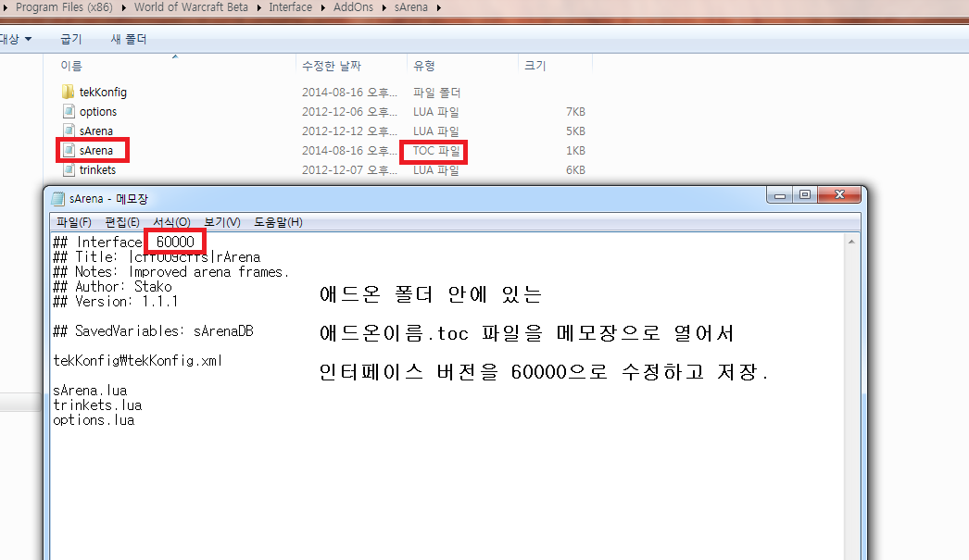Select the options LUA file icon
969x560 pixels.
[x=68, y=112]
